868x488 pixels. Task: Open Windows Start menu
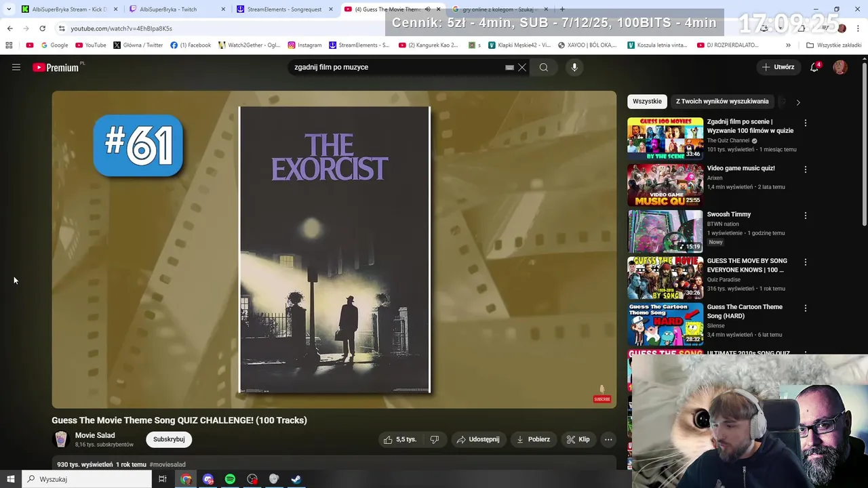coord(10,479)
